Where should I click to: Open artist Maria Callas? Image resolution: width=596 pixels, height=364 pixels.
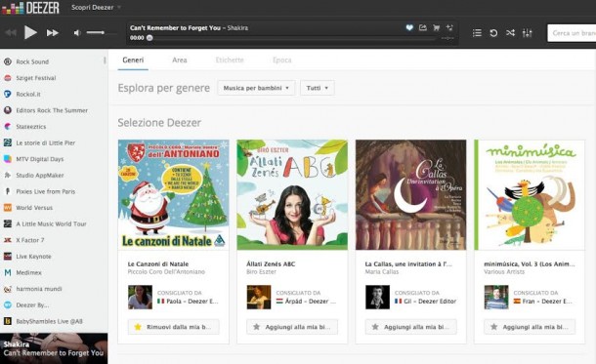(382, 271)
